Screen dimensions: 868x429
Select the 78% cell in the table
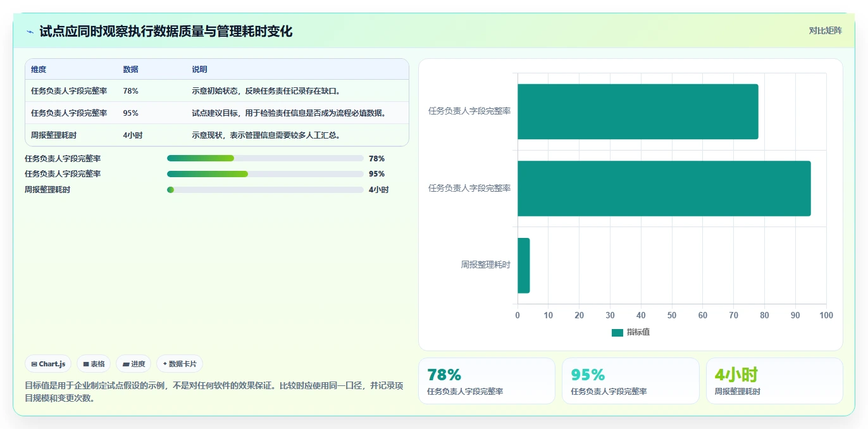(130, 91)
